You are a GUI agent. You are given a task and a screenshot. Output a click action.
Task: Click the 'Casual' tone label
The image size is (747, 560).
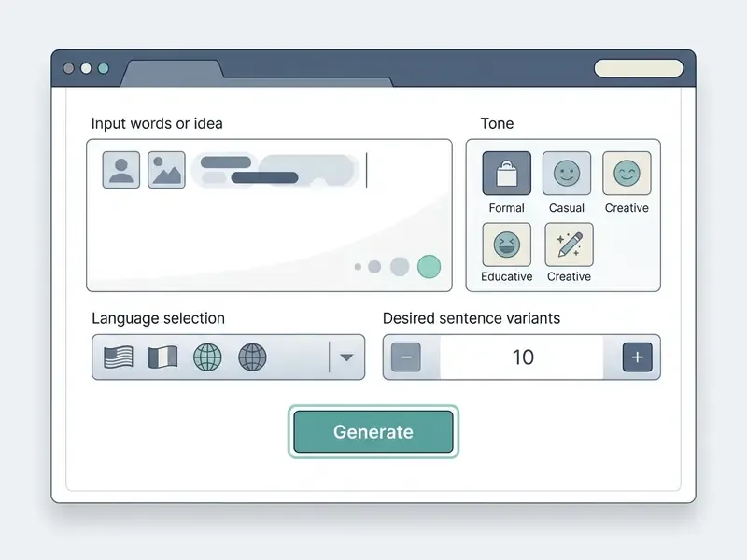coord(567,208)
